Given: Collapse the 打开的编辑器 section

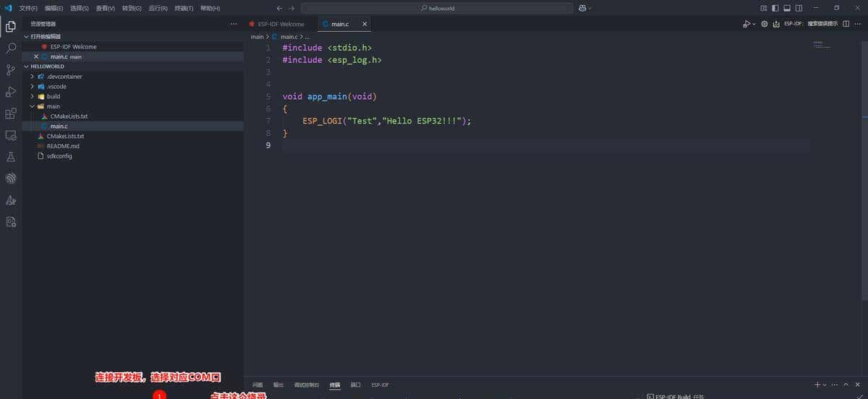Looking at the screenshot, I should click(132, 36).
